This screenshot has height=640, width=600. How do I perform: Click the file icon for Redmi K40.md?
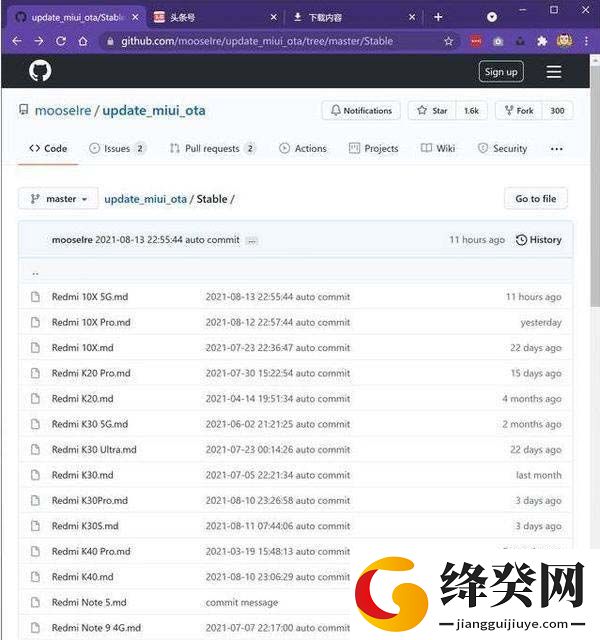click(x=36, y=577)
